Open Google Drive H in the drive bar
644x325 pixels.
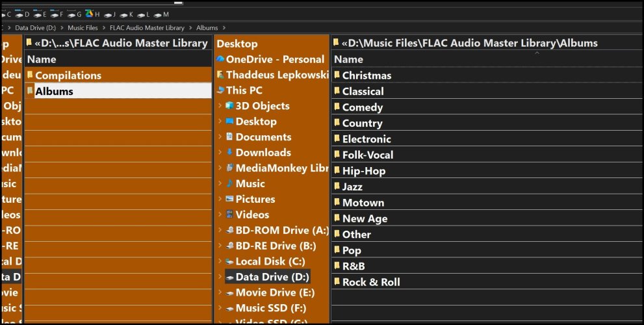click(x=92, y=14)
